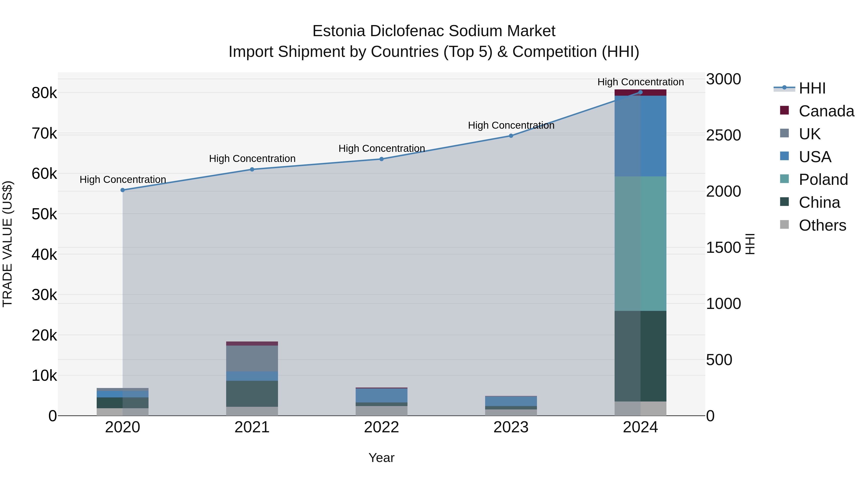Select the Poland bar segment in 2024
The width and height of the screenshot is (868, 488).
[640, 243]
